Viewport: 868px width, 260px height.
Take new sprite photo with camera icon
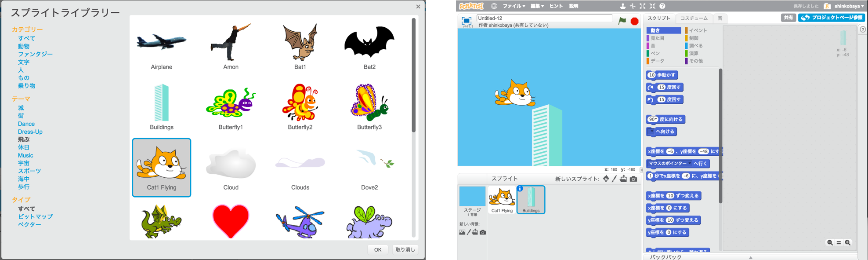click(x=633, y=179)
